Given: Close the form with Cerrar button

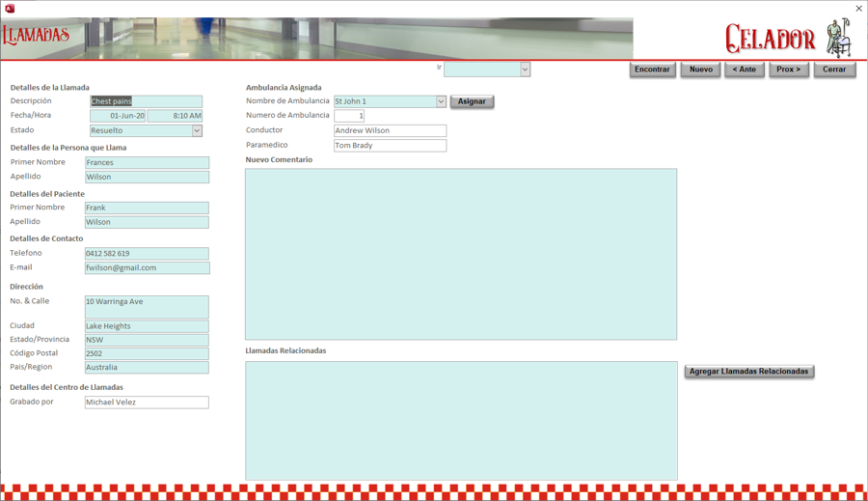Looking at the screenshot, I should coord(834,70).
